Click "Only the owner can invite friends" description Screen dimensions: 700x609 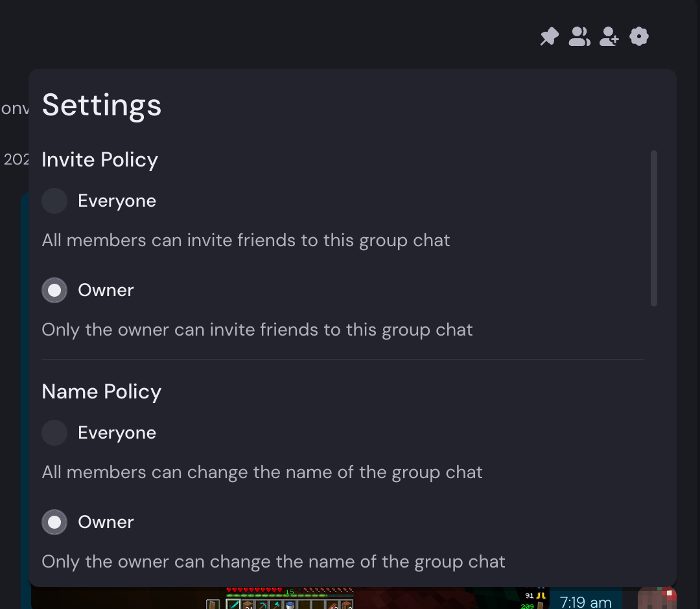pos(257,330)
